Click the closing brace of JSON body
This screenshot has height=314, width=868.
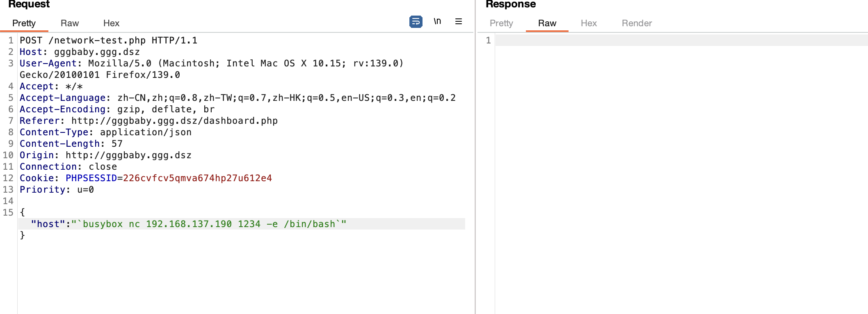tap(23, 235)
